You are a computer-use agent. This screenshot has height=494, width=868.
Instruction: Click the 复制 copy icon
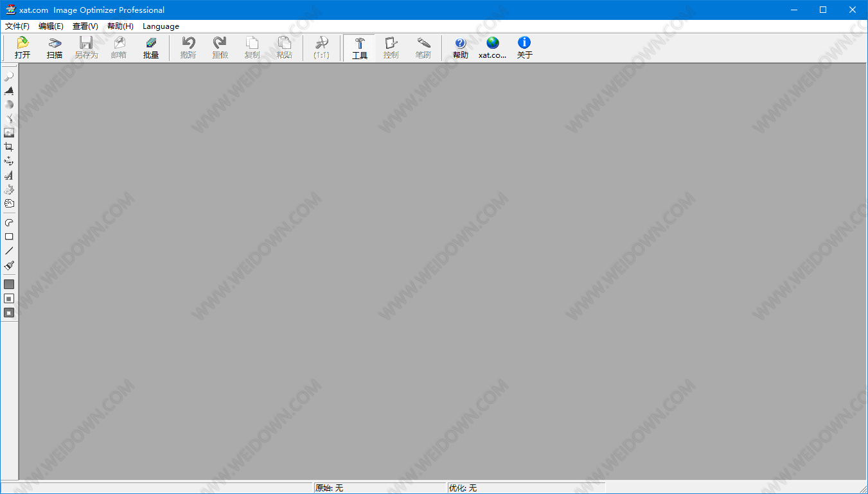coord(252,48)
